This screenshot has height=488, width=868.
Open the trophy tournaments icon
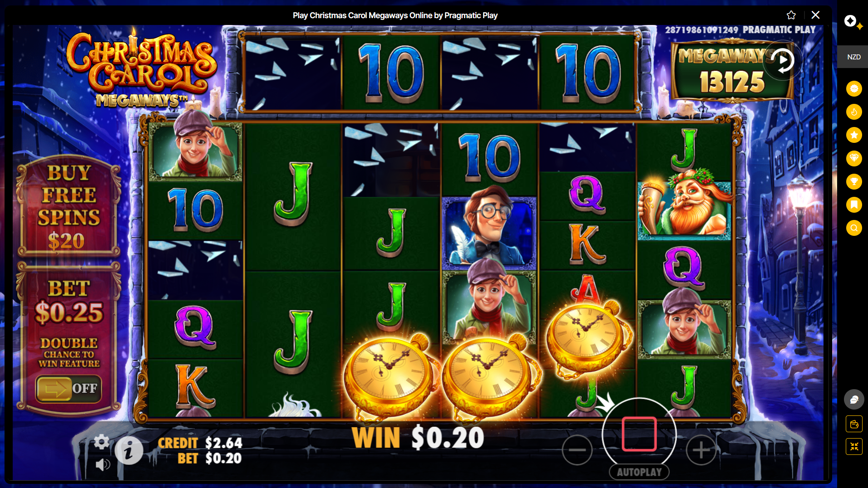854,181
